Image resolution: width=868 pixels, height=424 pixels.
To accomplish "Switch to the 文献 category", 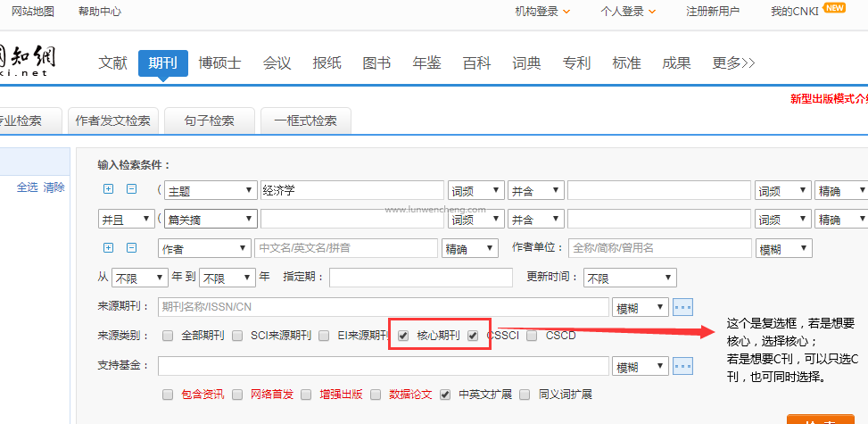I will [x=113, y=63].
